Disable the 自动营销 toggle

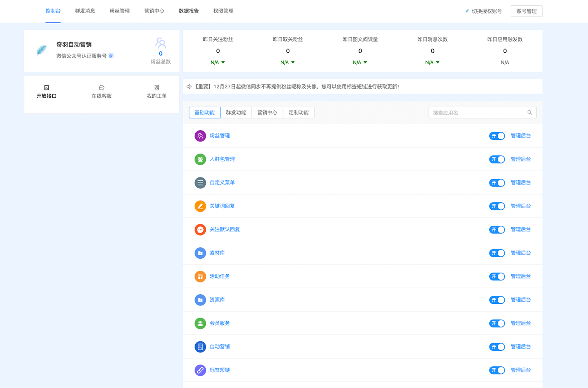coord(497,347)
